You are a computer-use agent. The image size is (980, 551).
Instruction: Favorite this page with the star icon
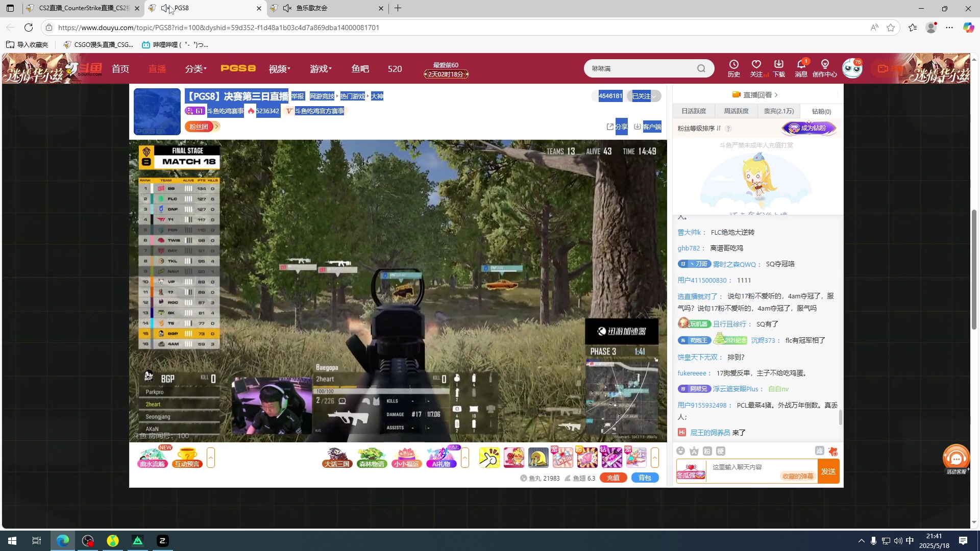(x=891, y=28)
